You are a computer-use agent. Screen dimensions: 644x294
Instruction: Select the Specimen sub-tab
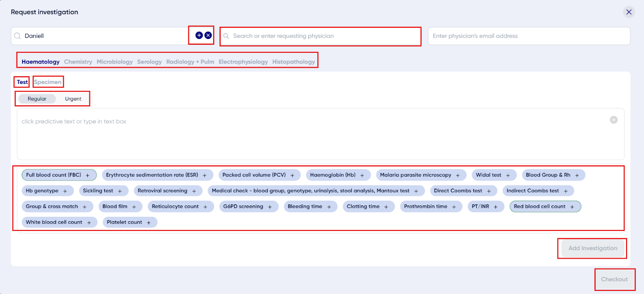pyautogui.click(x=47, y=82)
